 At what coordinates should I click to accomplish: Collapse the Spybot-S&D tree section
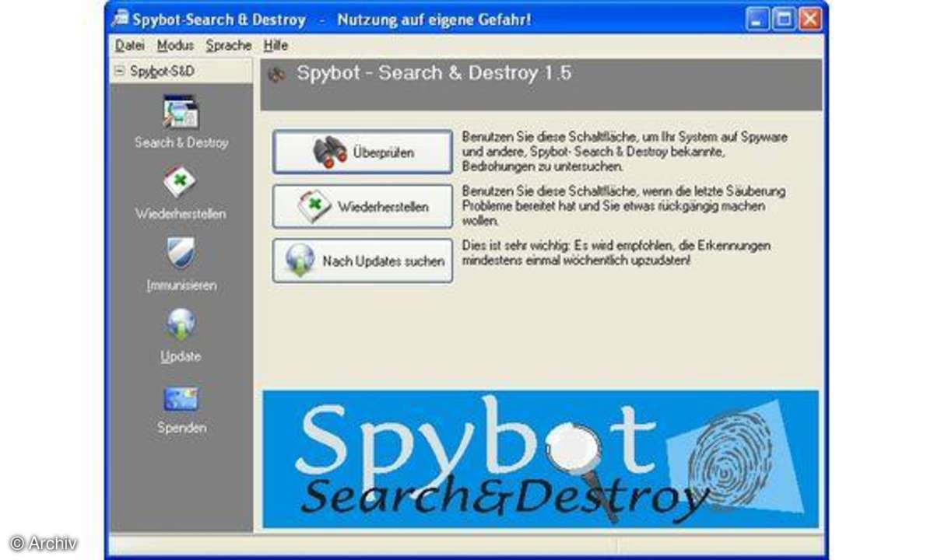point(119,71)
